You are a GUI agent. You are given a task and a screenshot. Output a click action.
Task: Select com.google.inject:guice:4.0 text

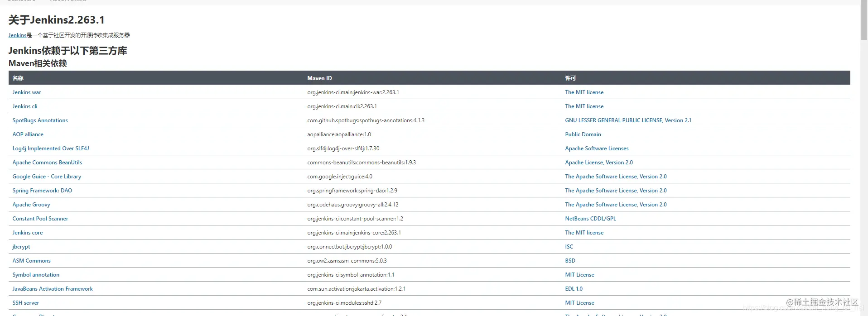[x=340, y=177]
